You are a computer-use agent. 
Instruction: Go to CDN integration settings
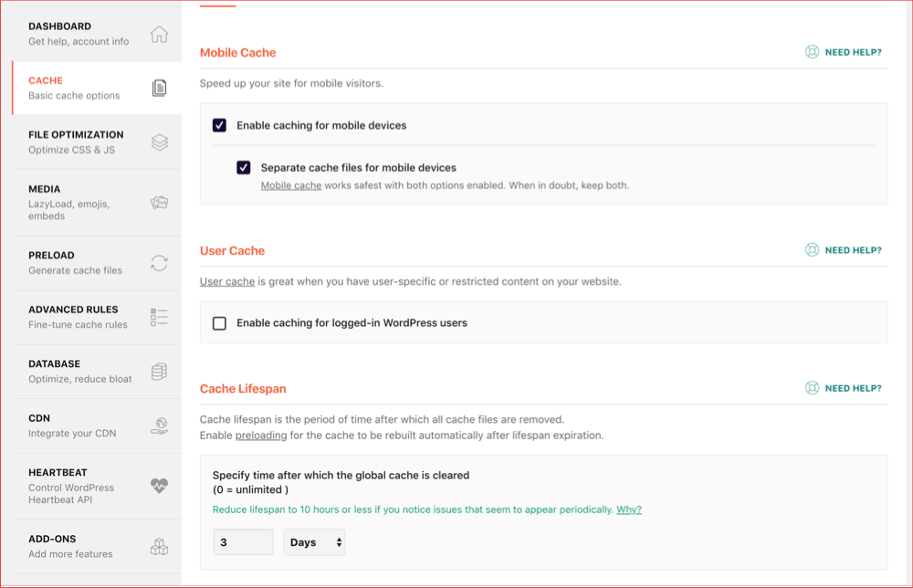click(97, 425)
